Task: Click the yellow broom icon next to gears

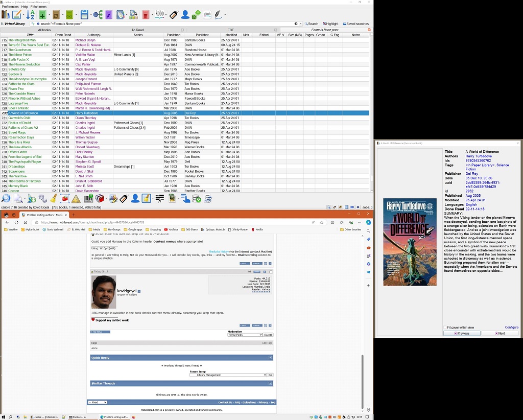Action: (53, 198)
